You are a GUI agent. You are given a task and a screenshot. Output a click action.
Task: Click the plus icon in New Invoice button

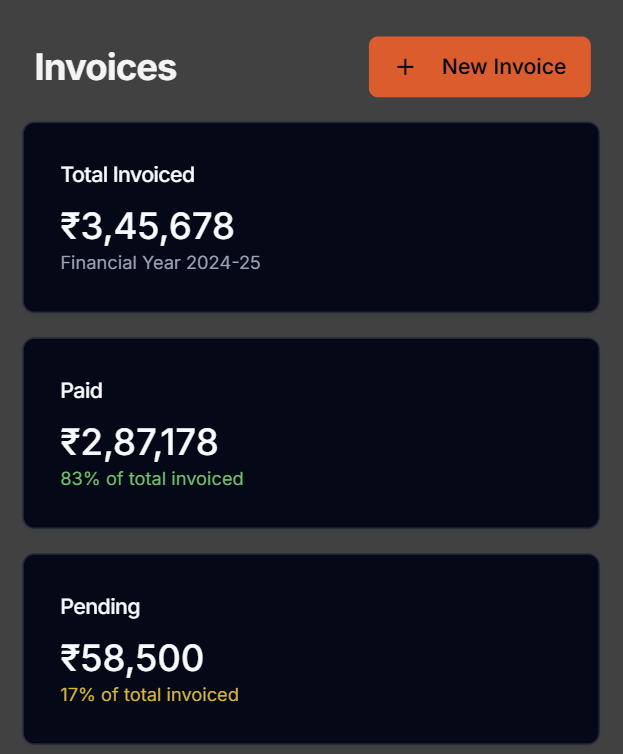[405, 67]
